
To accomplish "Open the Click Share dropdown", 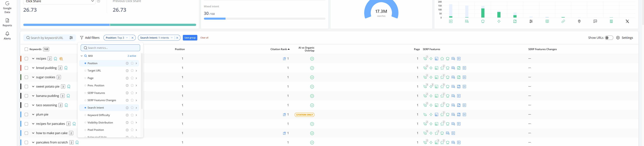I will click(x=59, y=2).
